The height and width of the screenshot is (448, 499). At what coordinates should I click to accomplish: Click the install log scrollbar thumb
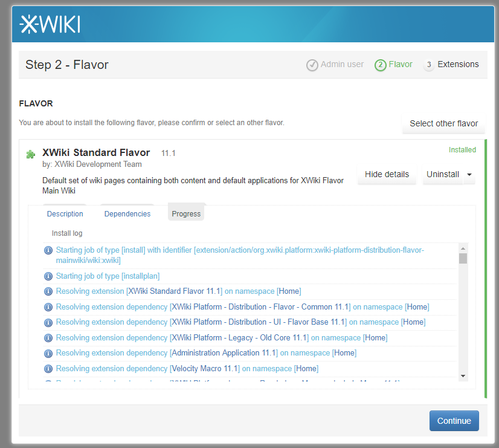463,258
